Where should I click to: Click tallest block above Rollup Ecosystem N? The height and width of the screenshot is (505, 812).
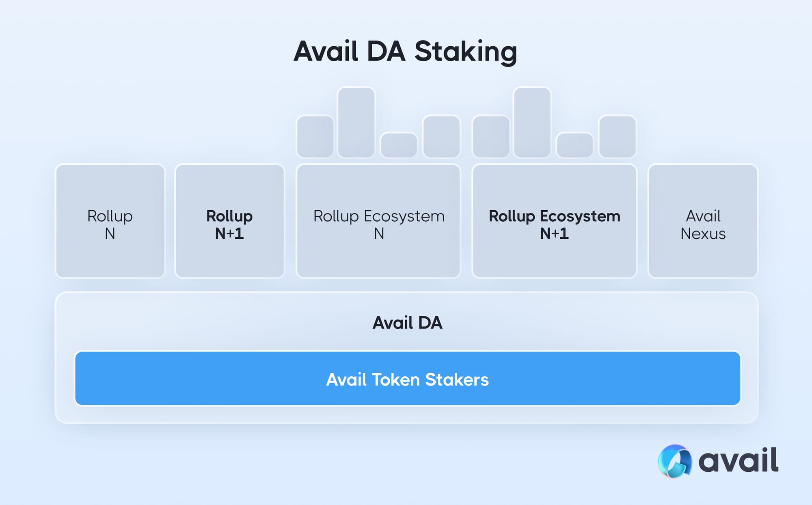pos(356,122)
